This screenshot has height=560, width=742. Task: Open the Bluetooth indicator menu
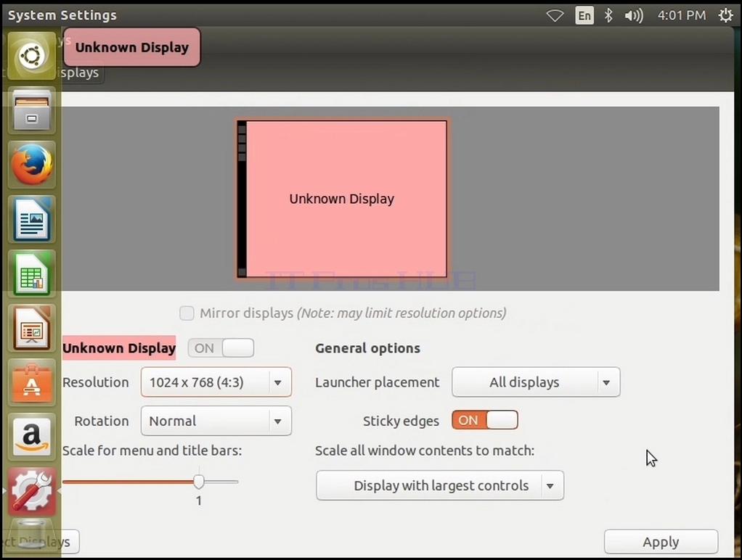(x=608, y=16)
